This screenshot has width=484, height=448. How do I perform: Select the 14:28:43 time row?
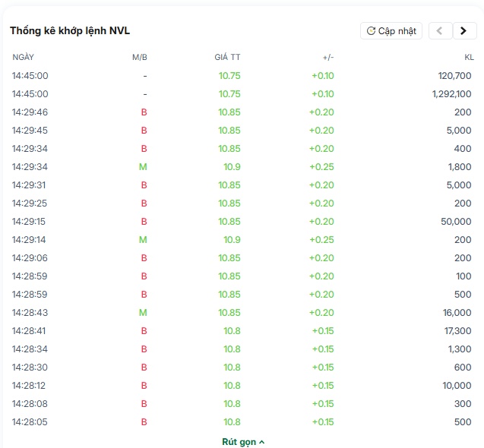point(242,312)
